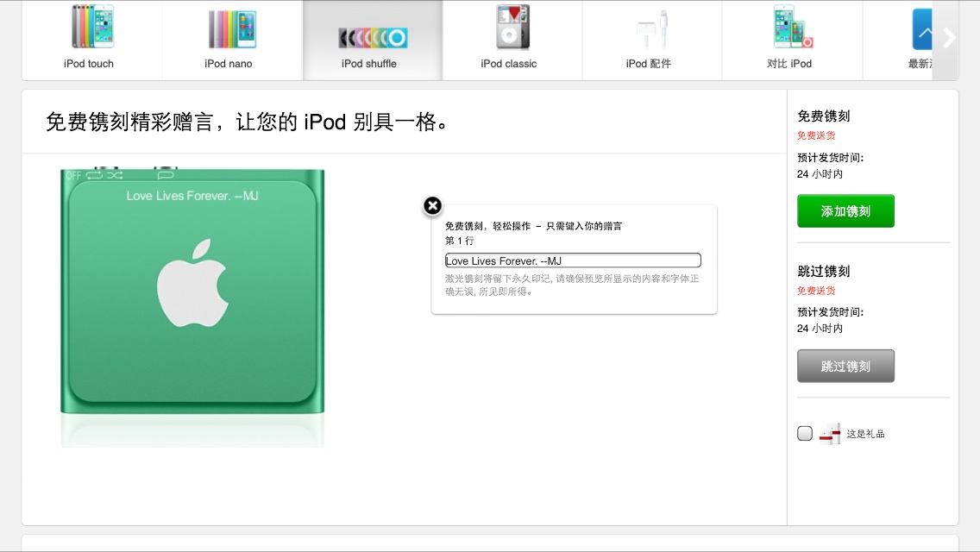Screen dimensions: 980x552
Task: Click the partially visible 最新 product icon
Action: [922, 28]
